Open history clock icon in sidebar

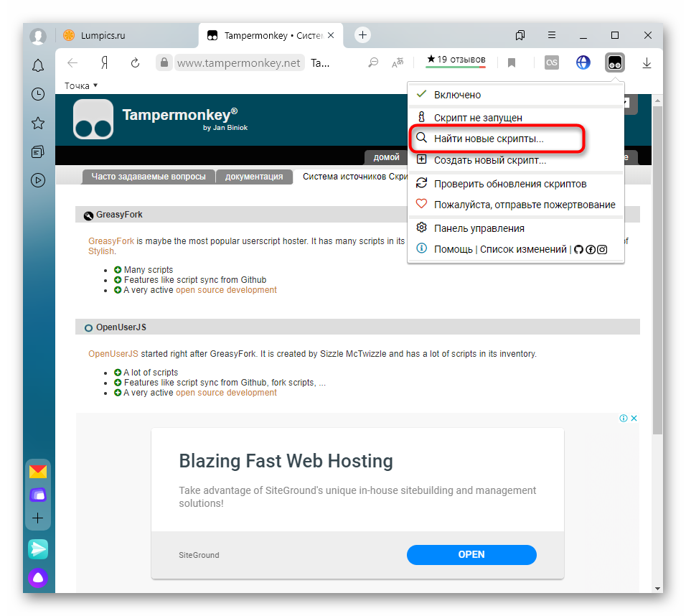(38, 94)
